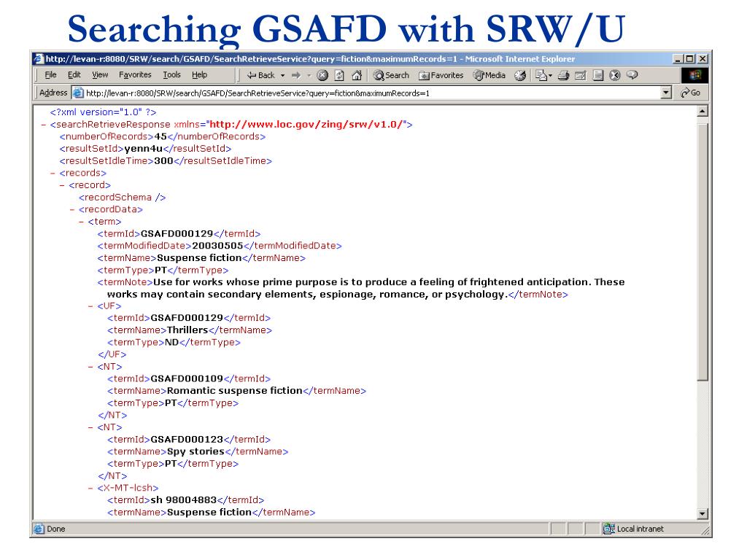Open the Address bar dropdown arrow
Screen dimensions: 747x560
click(666, 93)
